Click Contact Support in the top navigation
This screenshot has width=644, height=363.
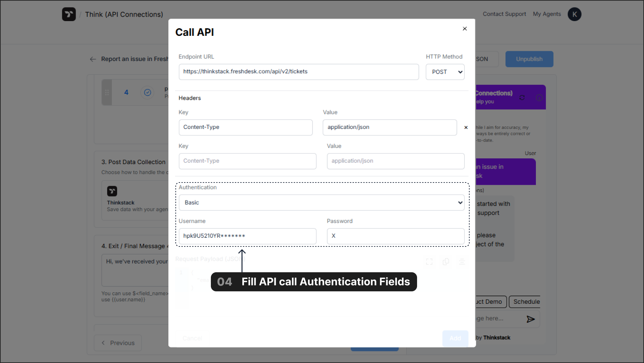click(x=504, y=14)
